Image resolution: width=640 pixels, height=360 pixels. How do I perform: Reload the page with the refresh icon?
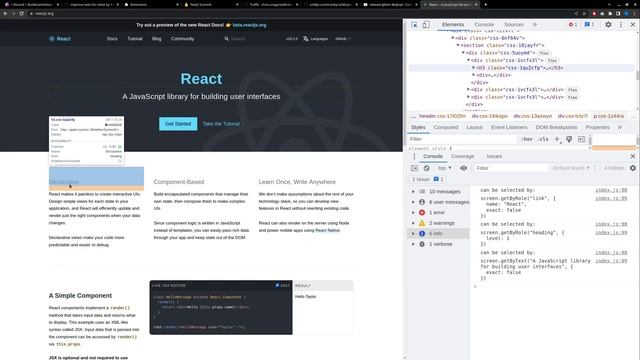21,13
